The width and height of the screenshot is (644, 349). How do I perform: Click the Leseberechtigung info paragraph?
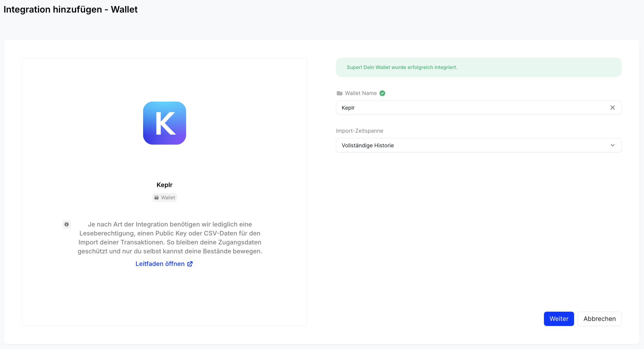tap(170, 238)
